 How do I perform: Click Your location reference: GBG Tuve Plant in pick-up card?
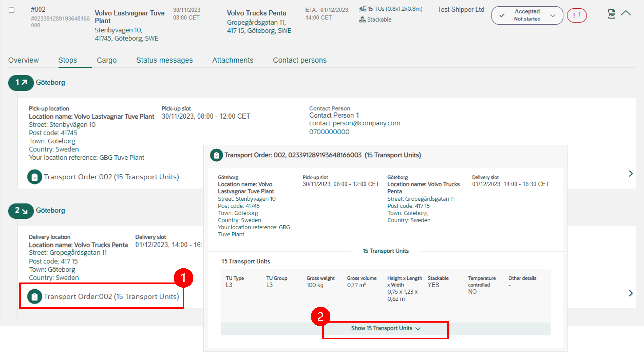[86, 158]
